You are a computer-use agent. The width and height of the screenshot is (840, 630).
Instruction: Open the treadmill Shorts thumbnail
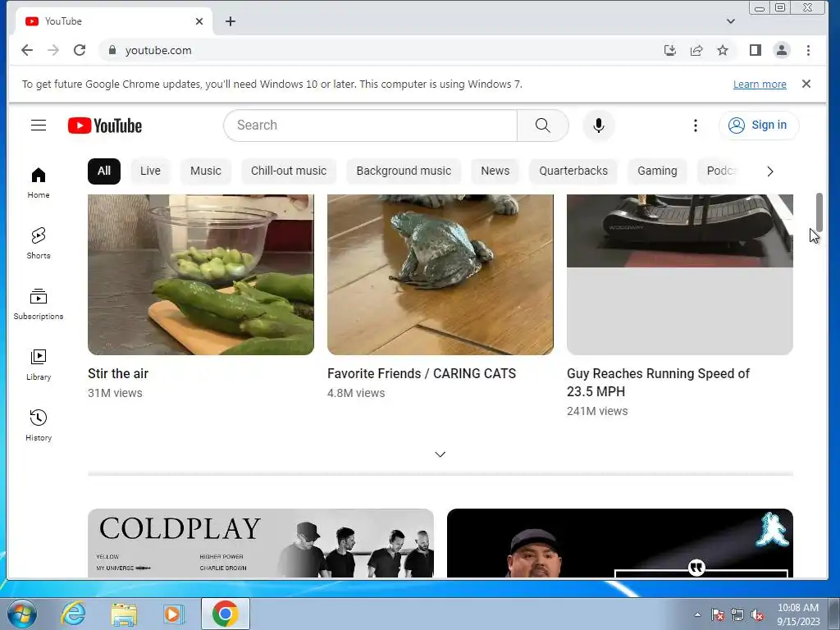(680, 274)
